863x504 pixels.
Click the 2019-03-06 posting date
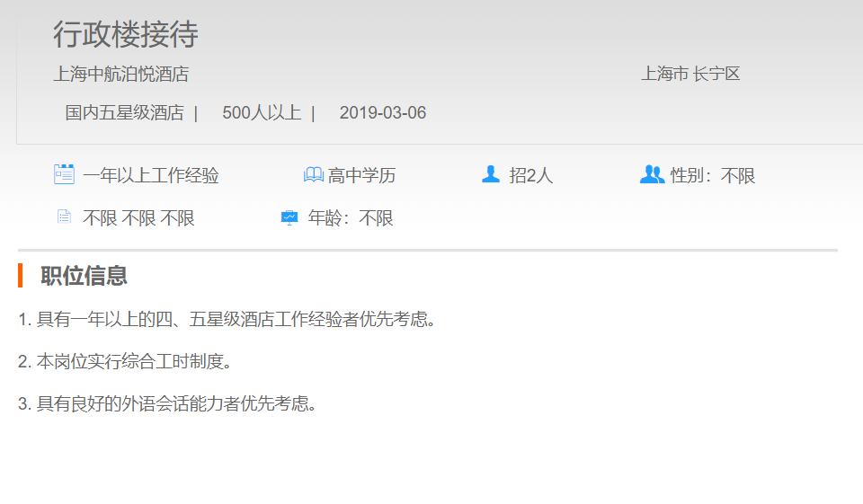coord(382,113)
